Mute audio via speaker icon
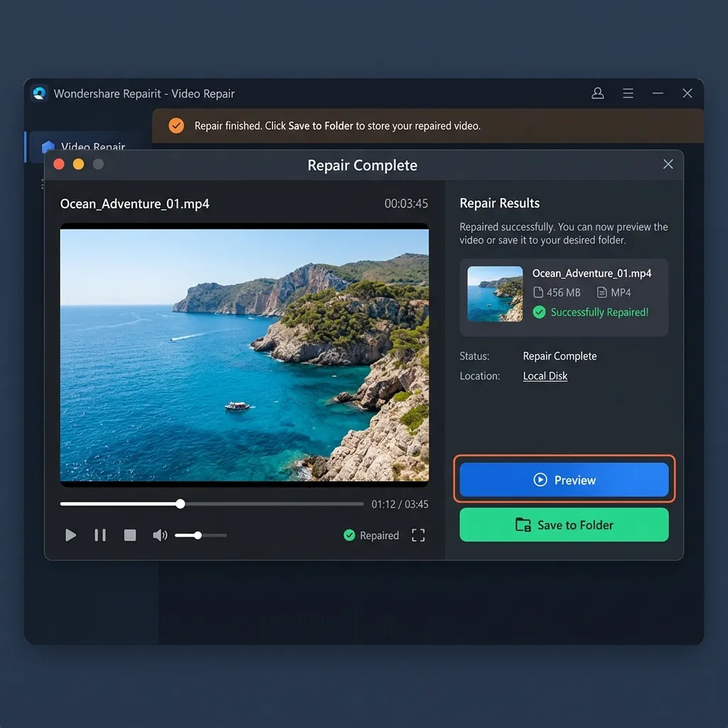 (160, 535)
